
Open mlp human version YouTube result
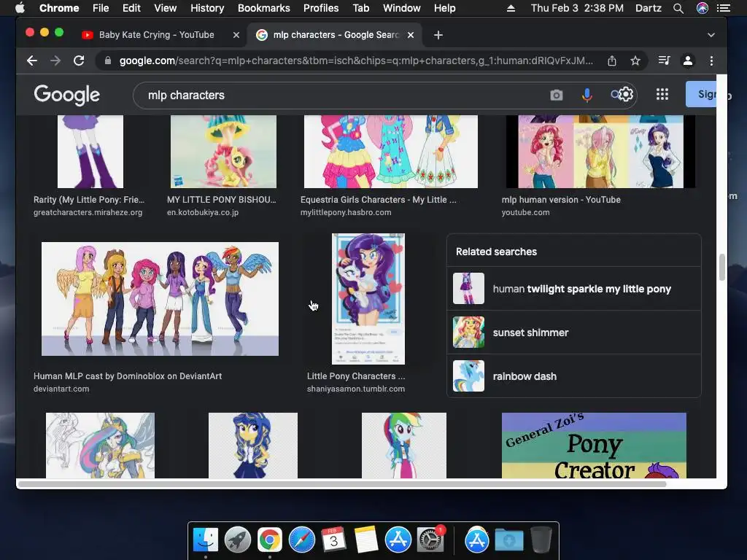[561, 200]
